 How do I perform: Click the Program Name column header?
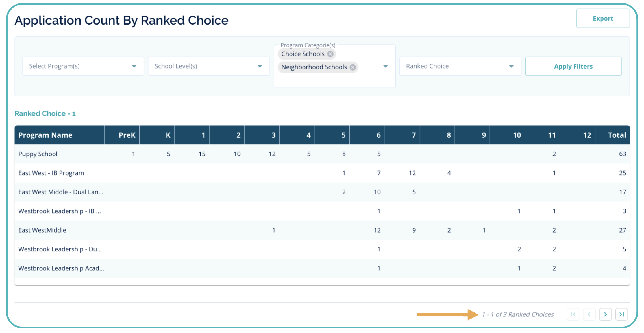(x=45, y=135)
